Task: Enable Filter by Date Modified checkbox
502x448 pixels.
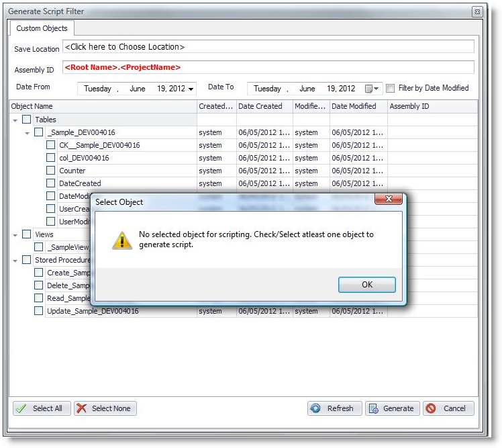Action: pos(391,89)
